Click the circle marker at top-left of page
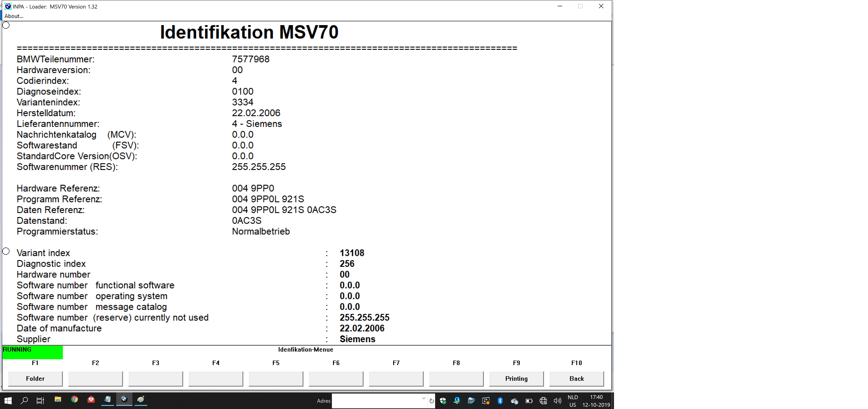Screen dimensions: 868x409 coord(6,25)
